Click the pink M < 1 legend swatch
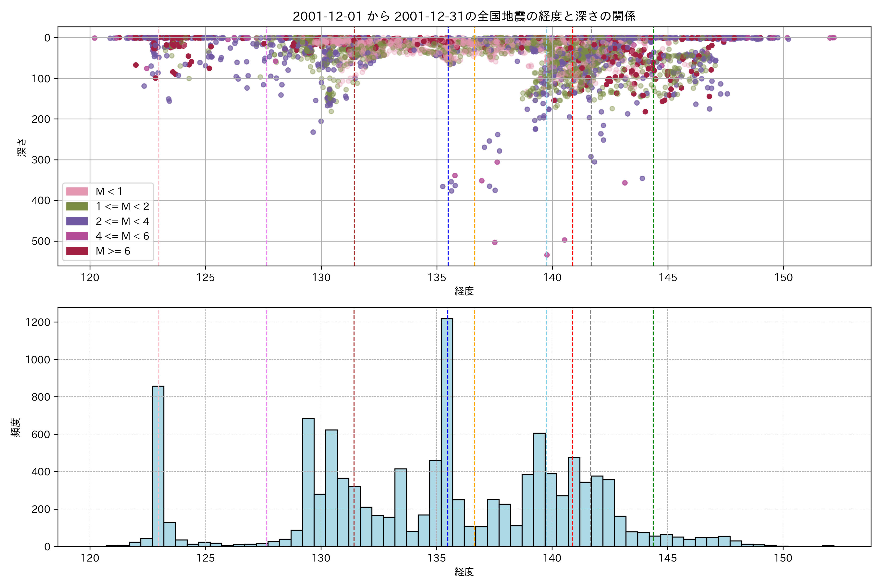Screen dimensions: 882x588 [77, 192]
